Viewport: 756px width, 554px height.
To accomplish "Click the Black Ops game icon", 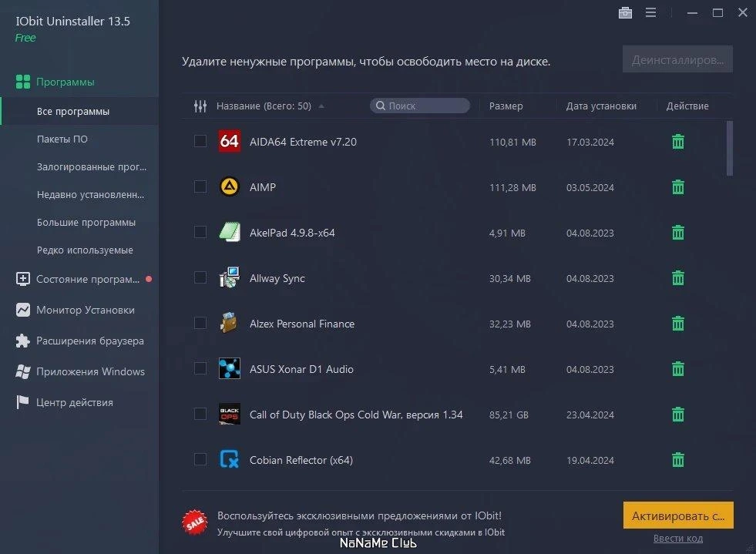I will coord(230,415).
